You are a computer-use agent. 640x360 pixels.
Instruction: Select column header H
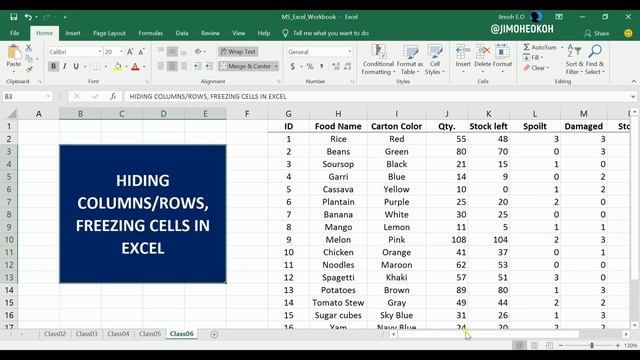[x=338, y=114]
